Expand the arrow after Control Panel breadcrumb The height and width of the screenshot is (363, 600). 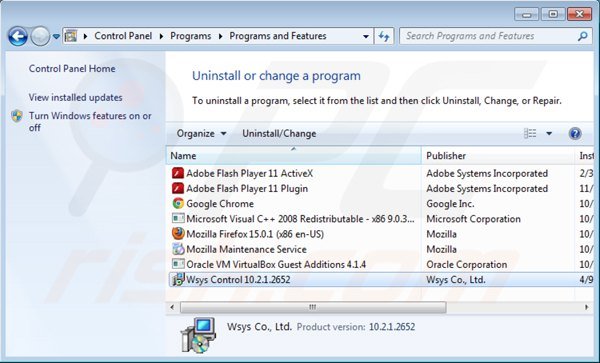(161, 36)
